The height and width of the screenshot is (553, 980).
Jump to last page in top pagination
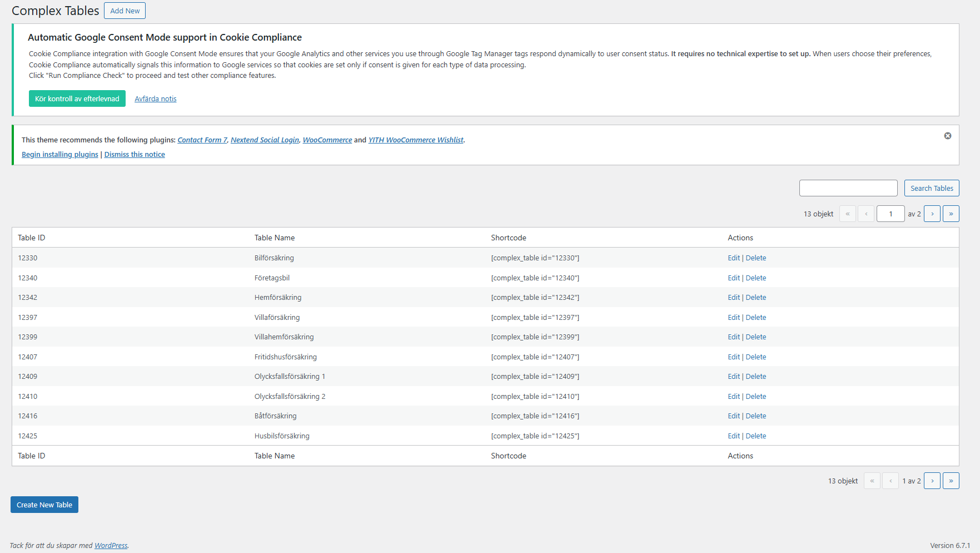tap(951, 214)
